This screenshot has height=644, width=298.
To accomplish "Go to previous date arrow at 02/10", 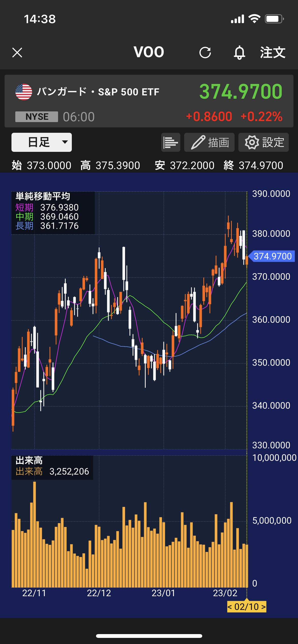I will pos(230,607).
